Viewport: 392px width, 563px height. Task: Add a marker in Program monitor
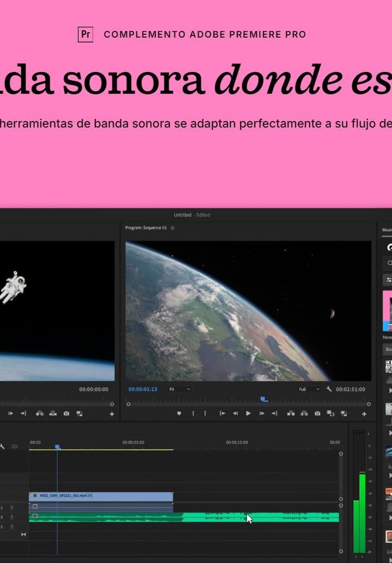click(179, 414)
